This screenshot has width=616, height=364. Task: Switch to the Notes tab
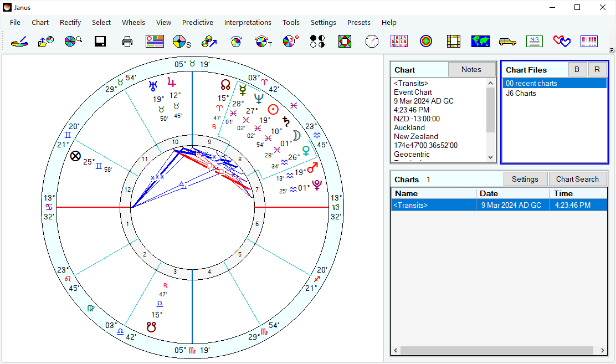click(471, 69)
